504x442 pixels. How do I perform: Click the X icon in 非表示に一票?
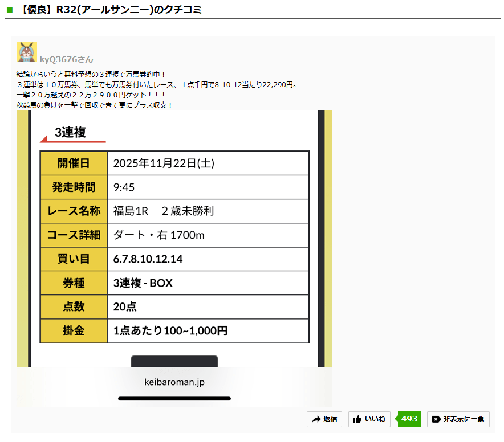[x=436, y=419]
